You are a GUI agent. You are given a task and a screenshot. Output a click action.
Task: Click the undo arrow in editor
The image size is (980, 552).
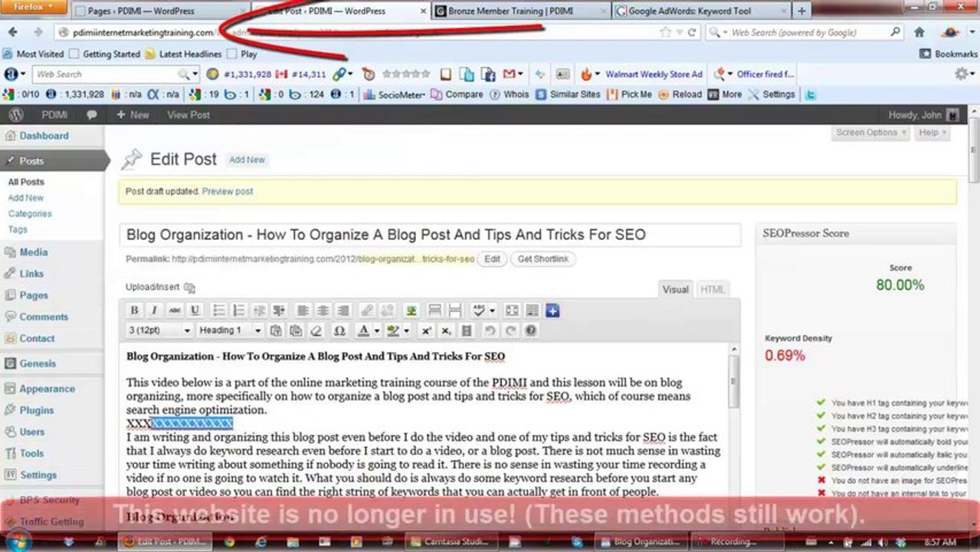(490, 330)
